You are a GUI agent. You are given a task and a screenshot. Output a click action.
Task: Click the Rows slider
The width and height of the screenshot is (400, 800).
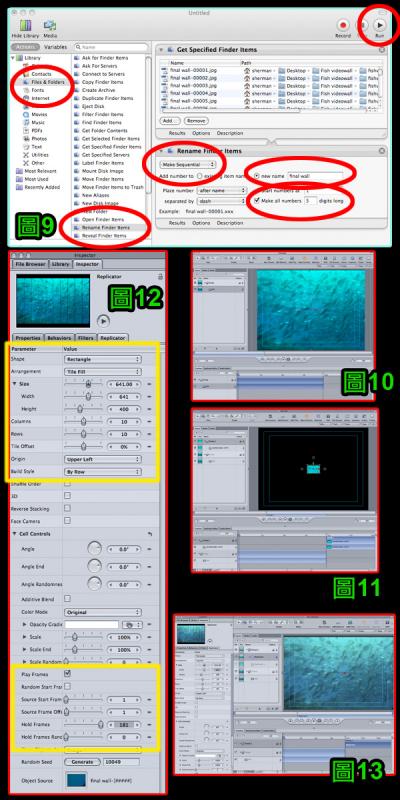(x=84, y=434)
